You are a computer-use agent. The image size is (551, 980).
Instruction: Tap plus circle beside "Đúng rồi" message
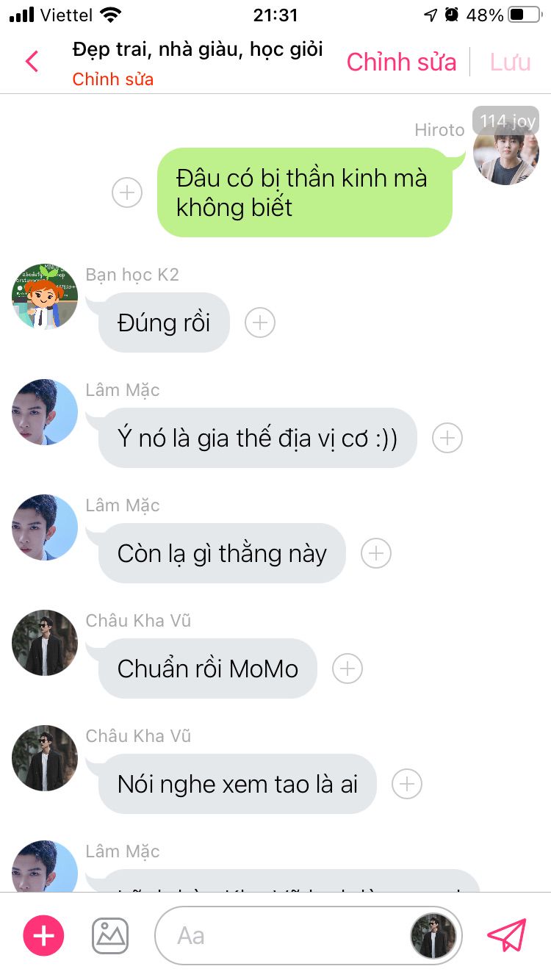click(x=260, y=323)
